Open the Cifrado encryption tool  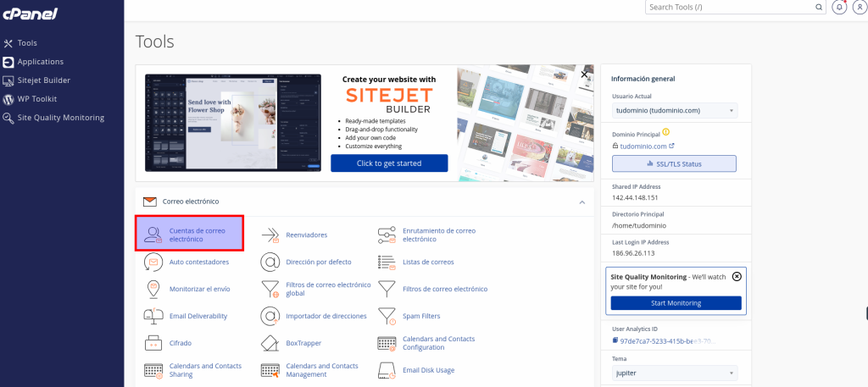tap(180, 343)
